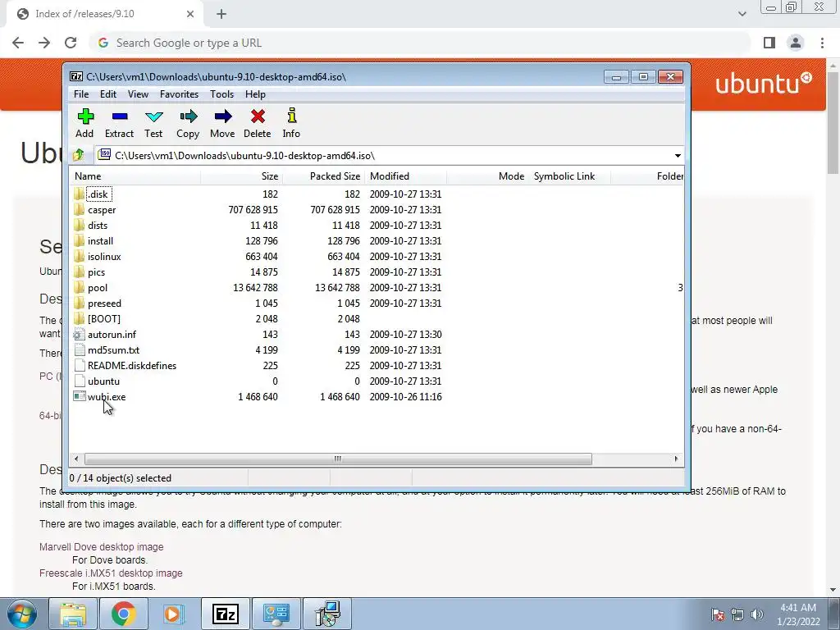
Task: Sort by Symbolic Link column header
Action: 569,176
